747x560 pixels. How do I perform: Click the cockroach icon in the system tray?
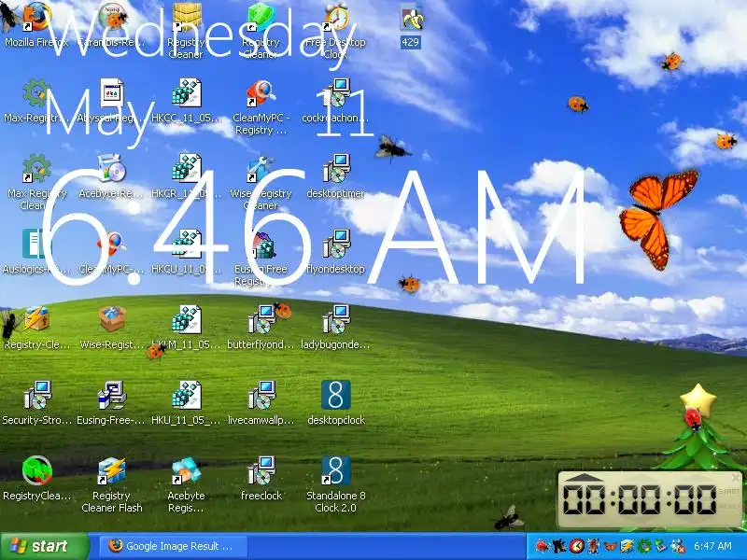tap(594, 546)
